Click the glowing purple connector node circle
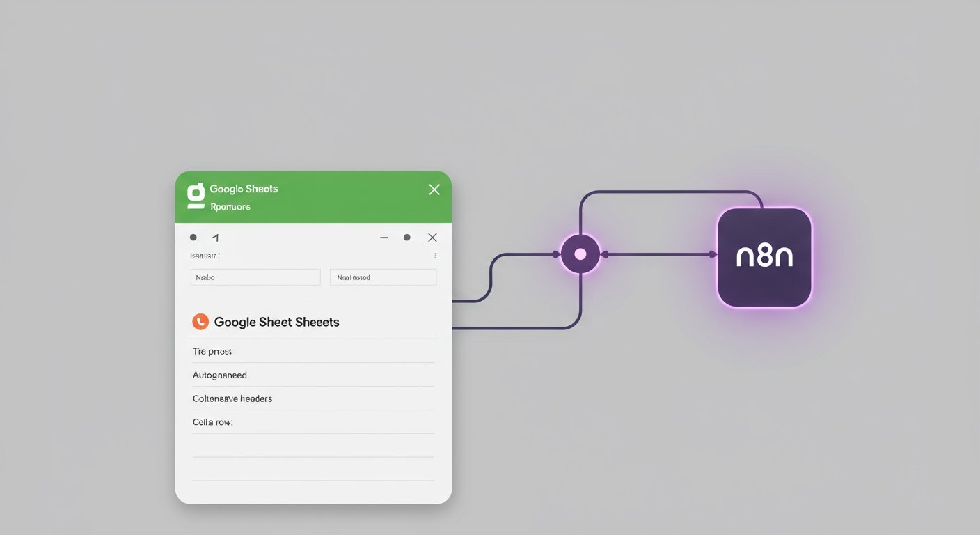Screen dimensions: 980x535 [x=580, y=254]
